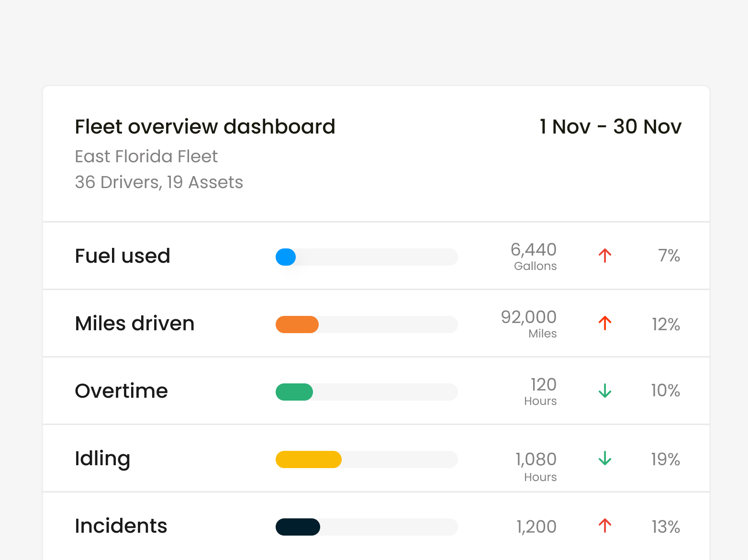This screenshot has width=748, height=560.
Task: Click the 'Fuel used' row label
Action: click(x=123, y=256)
